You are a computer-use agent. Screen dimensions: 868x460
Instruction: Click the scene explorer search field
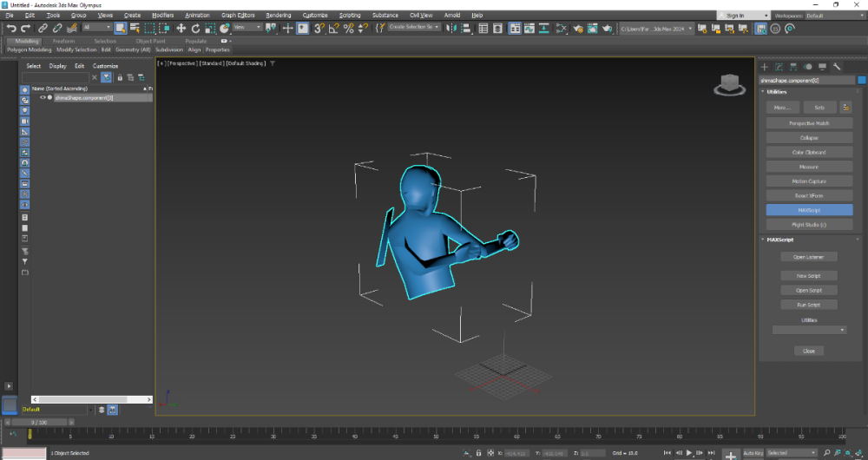[x=56, y=77]
